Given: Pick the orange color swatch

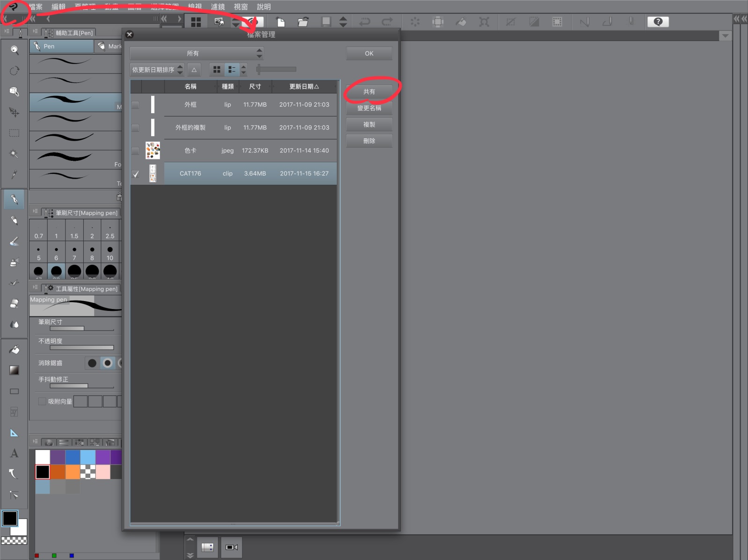Looking at the screenshot, I should pyautogui.click(x=73, y=472).
